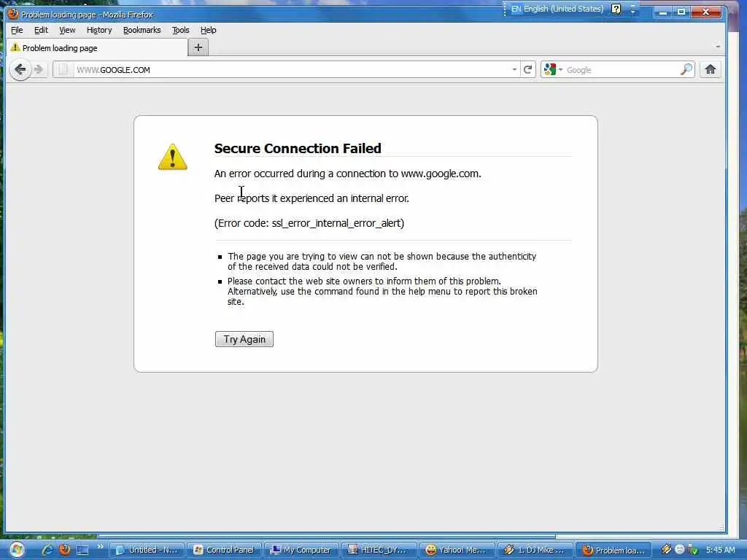Image resolution: width=747 pixels, height=560 pixels.
Task: Switch to DJ Mike Winamp taskbar button
Action: coord(535,550)
